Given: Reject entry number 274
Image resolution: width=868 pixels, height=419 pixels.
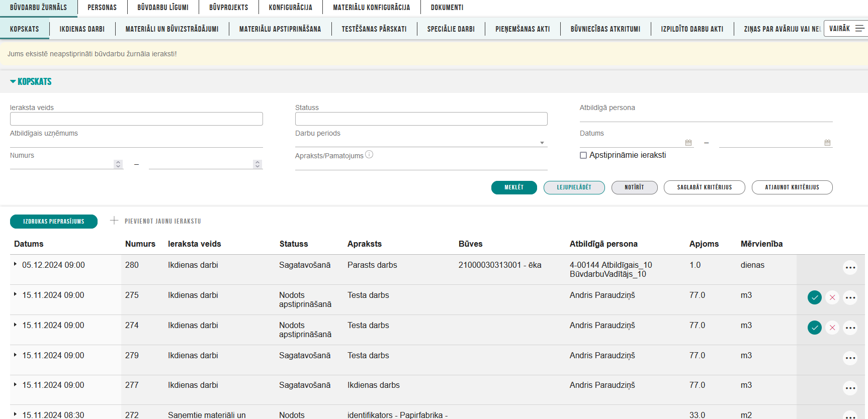Looking at the screenshot, I should (x=832, y=328).
